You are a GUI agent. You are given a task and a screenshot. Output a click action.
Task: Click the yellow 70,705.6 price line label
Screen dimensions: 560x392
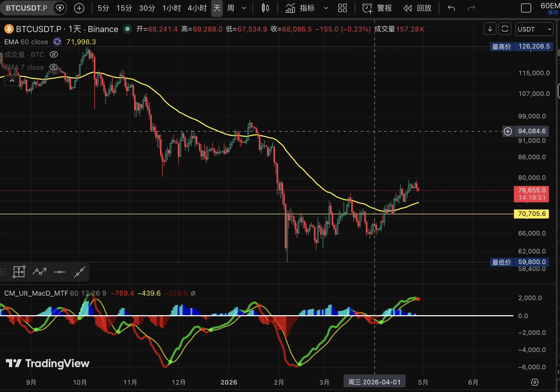(x=531, y=214)
